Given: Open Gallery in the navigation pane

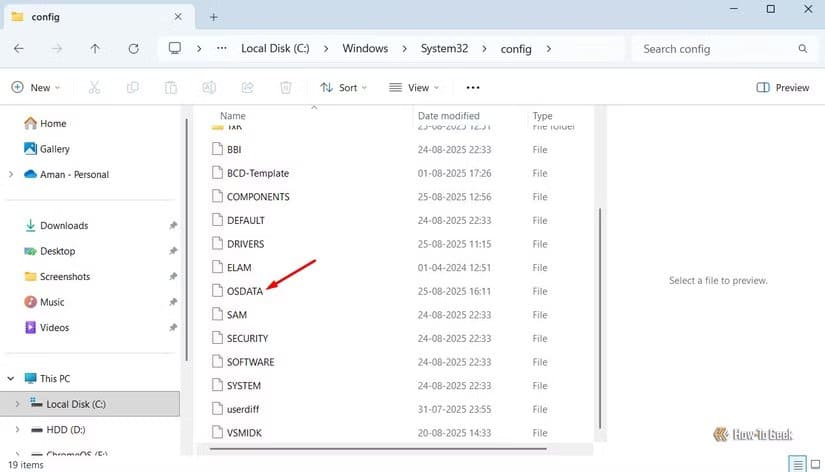Looking at the screenshot, I should 47,149.
